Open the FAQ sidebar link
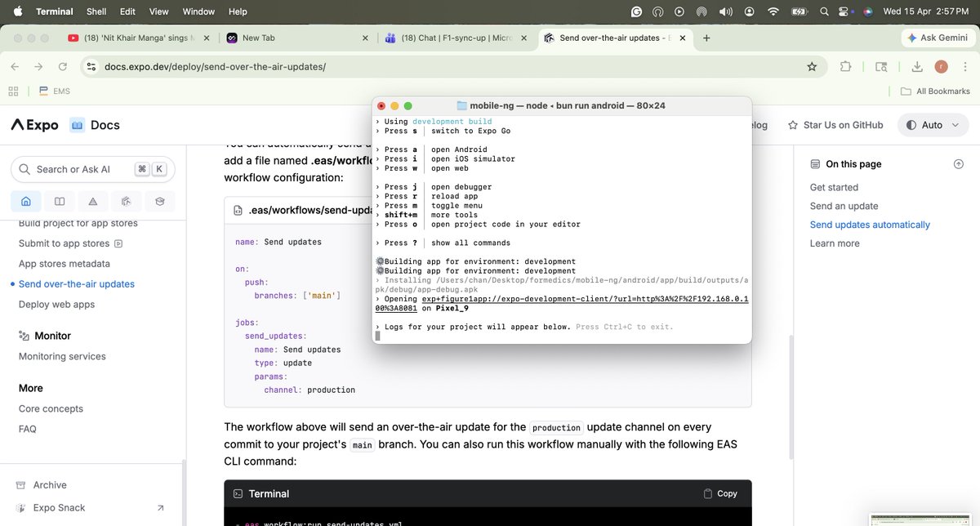This screenshot has width=980, height=526. coord(28,429)
